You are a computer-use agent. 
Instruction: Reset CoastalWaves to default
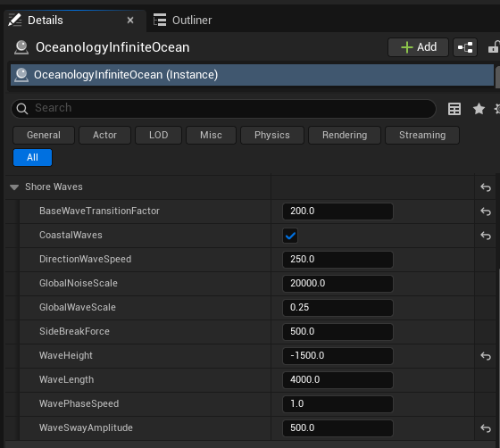pos(486,236)
